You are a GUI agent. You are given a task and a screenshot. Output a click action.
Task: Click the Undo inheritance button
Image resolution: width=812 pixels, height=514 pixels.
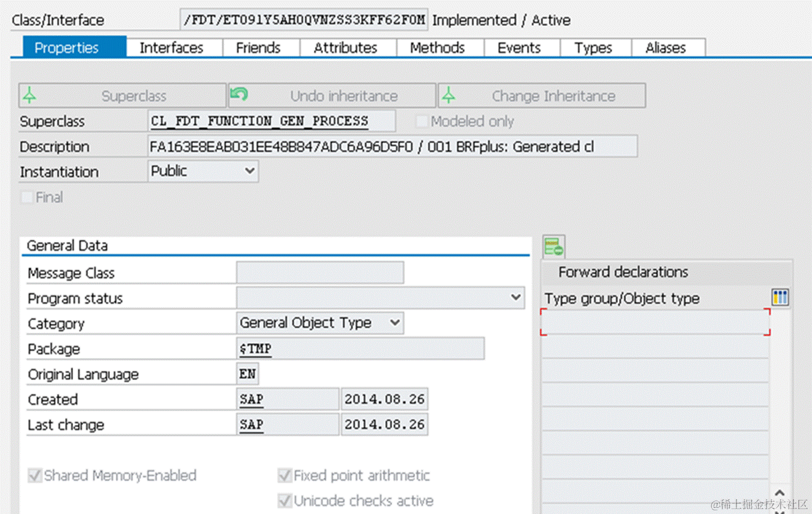332,96
